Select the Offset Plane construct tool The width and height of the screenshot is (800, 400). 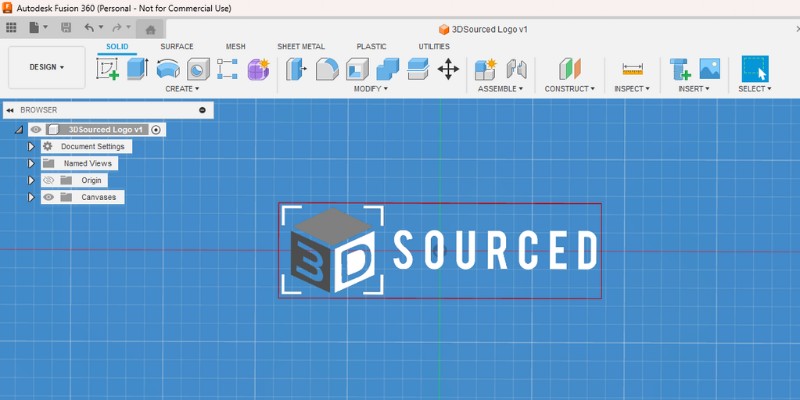[x=569, y=69]
